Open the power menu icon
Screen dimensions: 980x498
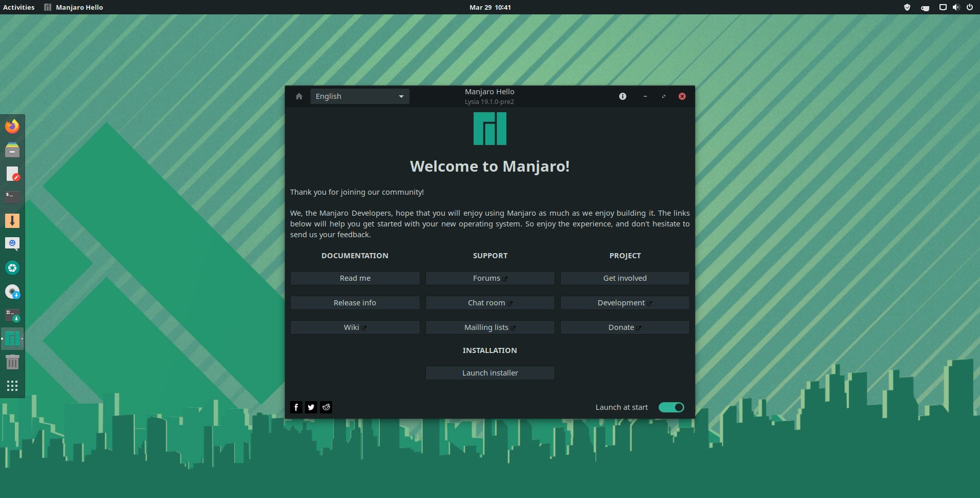click(x=970, y=7)
